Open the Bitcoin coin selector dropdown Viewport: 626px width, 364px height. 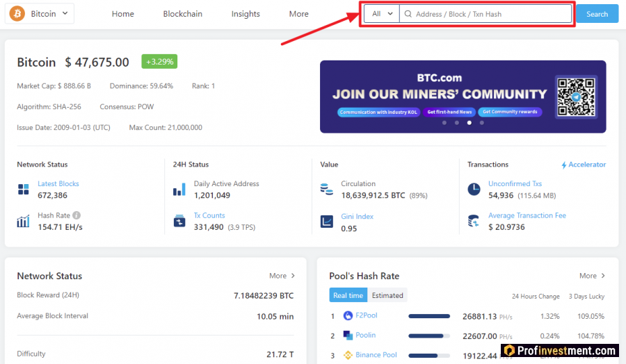click(40, 14)
